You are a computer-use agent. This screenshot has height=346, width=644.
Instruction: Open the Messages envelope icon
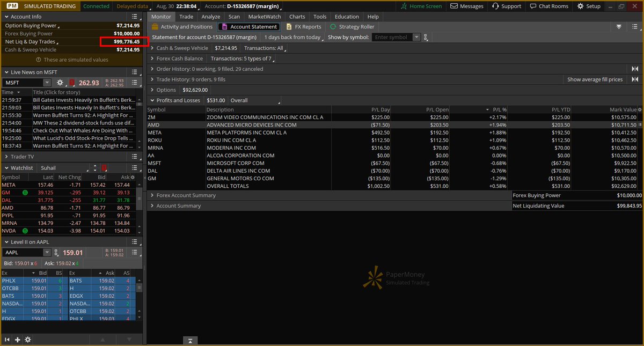pyautogui.click(x=455, y=6)
